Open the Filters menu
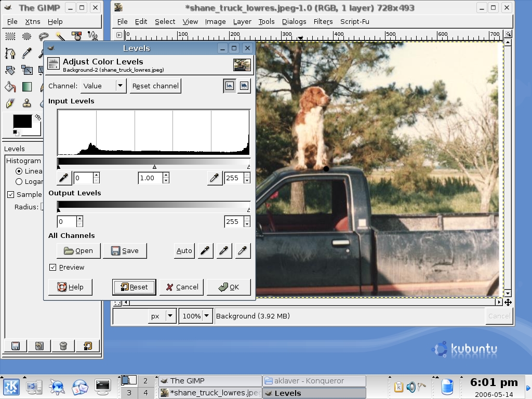This screenshot has width=532, height=399. (x=323, y=21)
